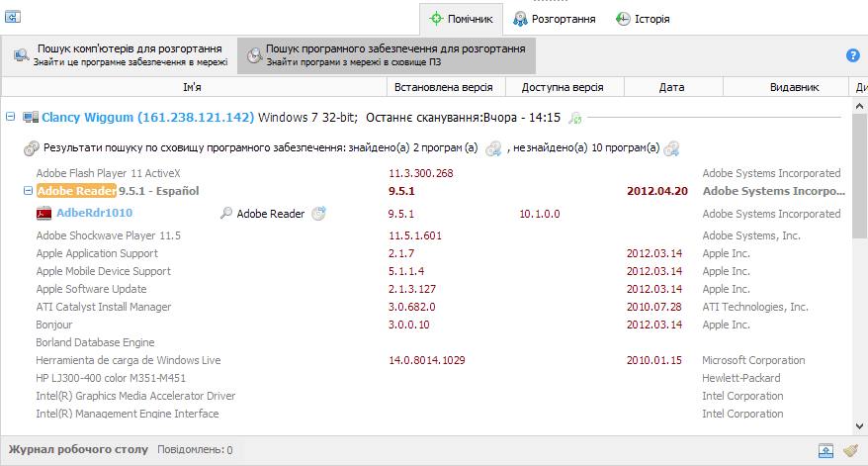Collapse the Adobe Reader 9.5.1 - Español node
This screenshot has height=466, width=868.
pos(28,191)
